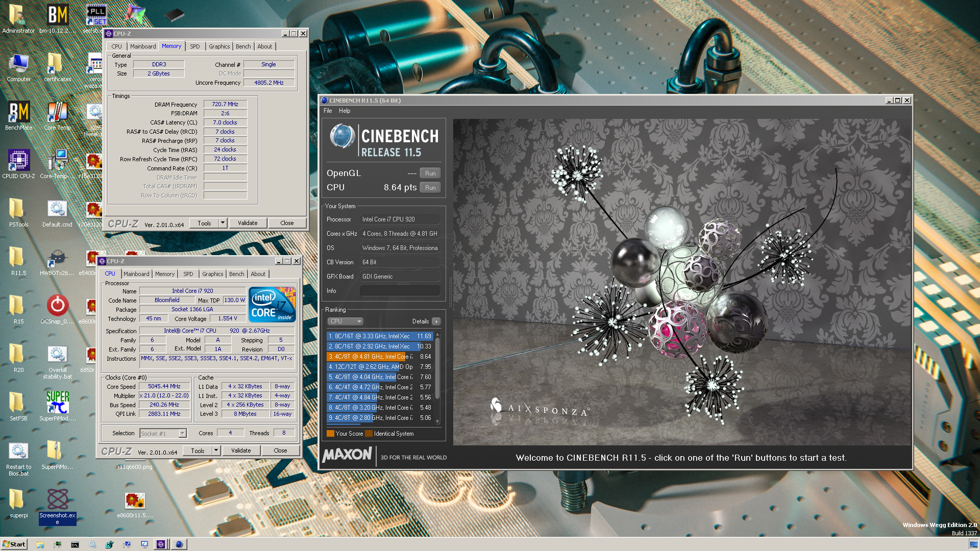The image size is (980, 551).
Task: Open the e8600r11.5 image file
Action: pos(135,505)
